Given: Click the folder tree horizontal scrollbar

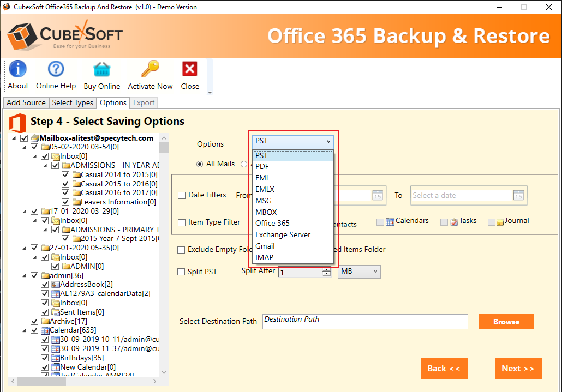Looking at the screenshot, I should [x=84, y=382].
